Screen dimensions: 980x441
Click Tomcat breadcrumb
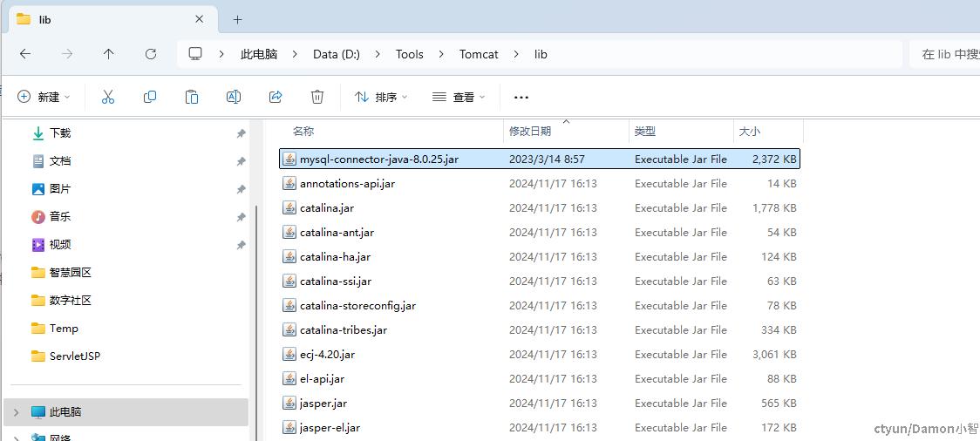479,54
